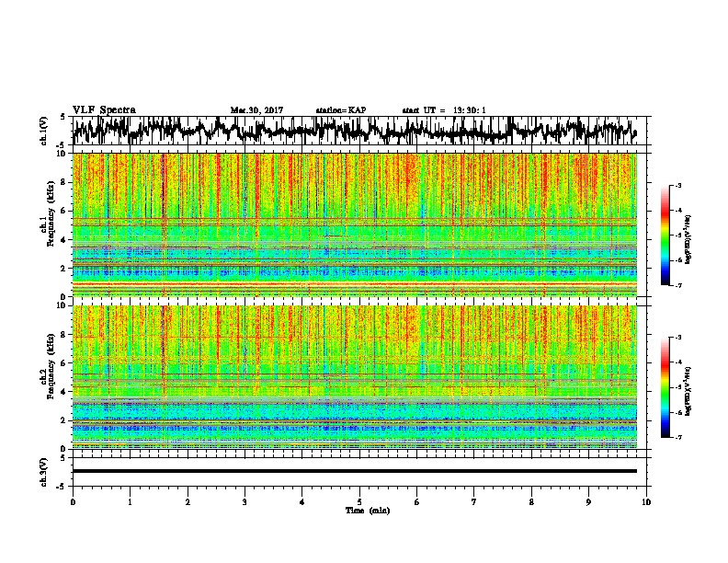Click the time axis tick label '8'
The height and width of the screenshot is (563, 728).
point(531,502)
